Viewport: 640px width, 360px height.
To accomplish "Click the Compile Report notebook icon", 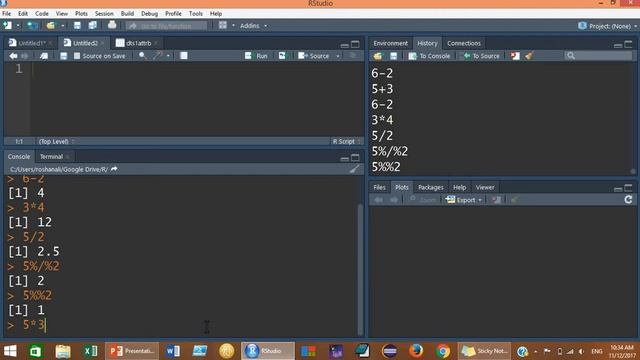I will 184,56.
